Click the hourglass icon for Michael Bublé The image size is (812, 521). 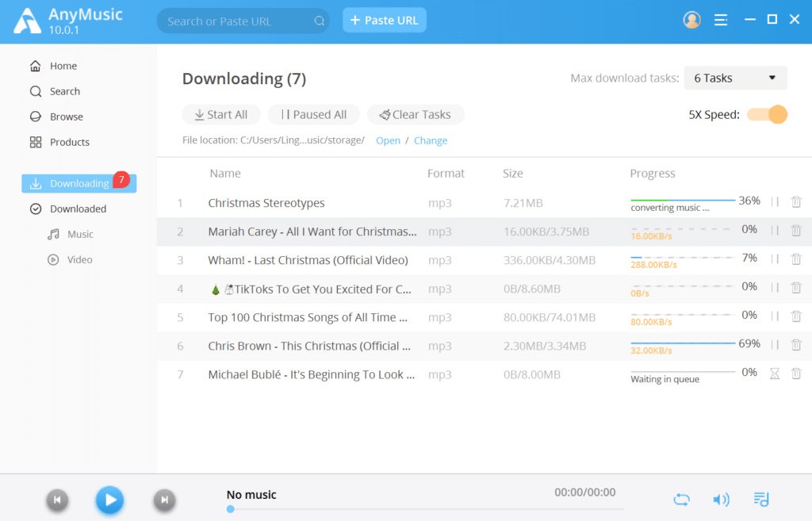(x=775, y=374)
